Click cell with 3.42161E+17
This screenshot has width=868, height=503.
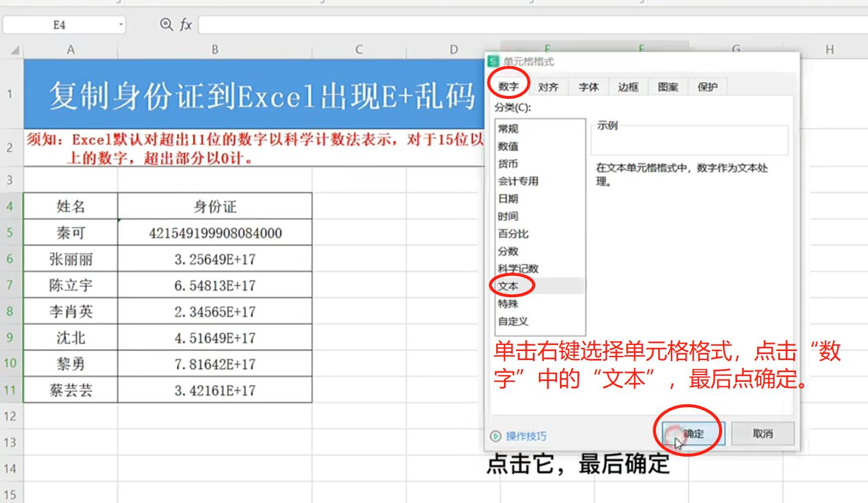[x=215, y=390]
